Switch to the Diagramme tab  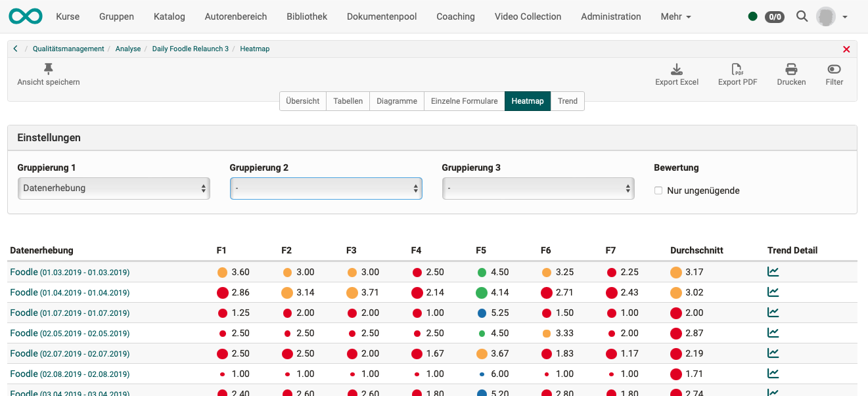pyautogui.click(x=396, y=101)
